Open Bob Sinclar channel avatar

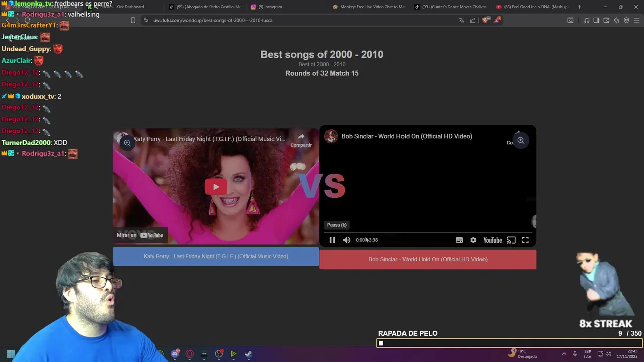pyautogui.click(x=331, y=136)
